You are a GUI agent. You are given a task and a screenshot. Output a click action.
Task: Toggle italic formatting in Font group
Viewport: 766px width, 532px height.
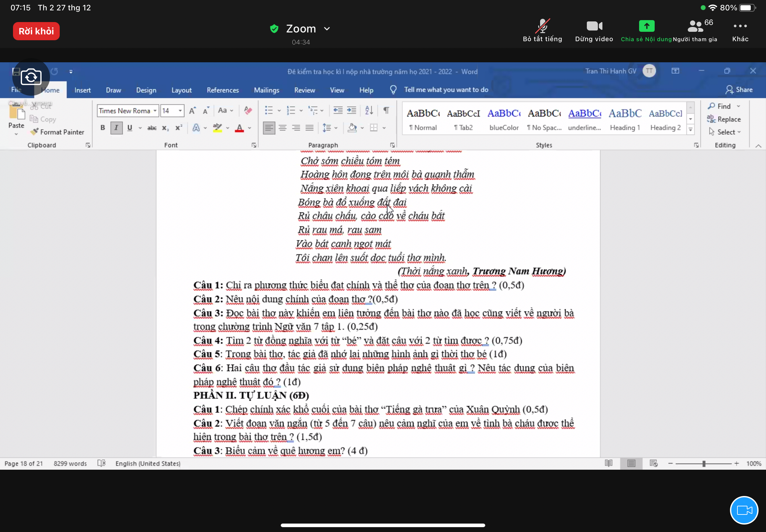pyautogui.click(x=116, y=128)
